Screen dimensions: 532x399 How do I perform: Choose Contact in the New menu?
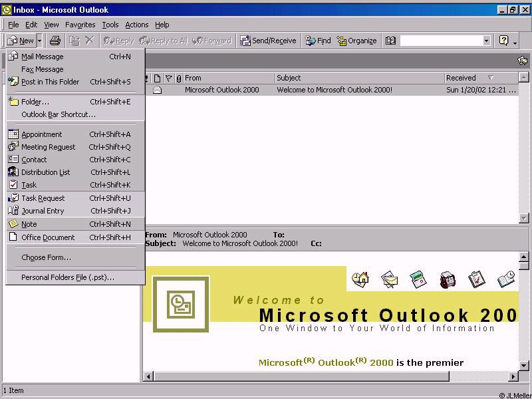(75, 160)
